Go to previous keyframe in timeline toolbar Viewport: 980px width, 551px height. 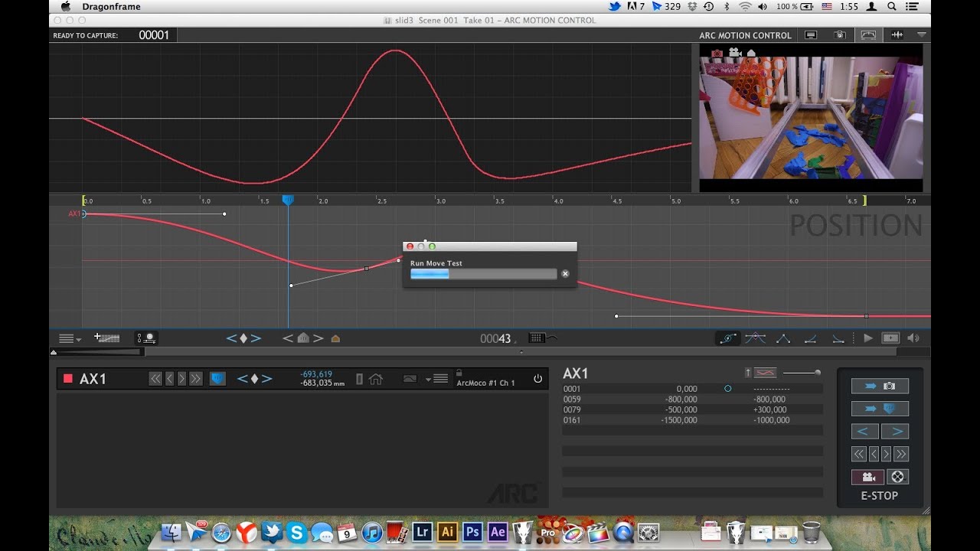(x=231, y=338)
